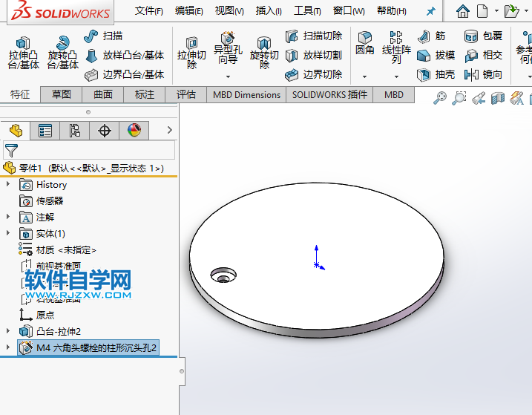This screenshot has width=532, height=415.
Task: Select the 圆角 fillet tool
Action: click(x=364, y=43)
